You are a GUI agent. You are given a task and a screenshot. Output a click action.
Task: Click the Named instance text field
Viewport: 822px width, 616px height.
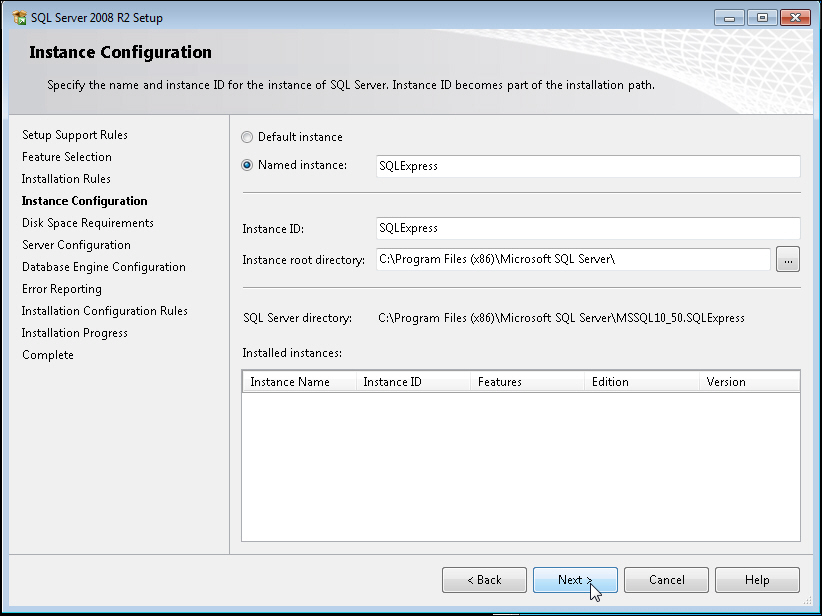point(588,166)
